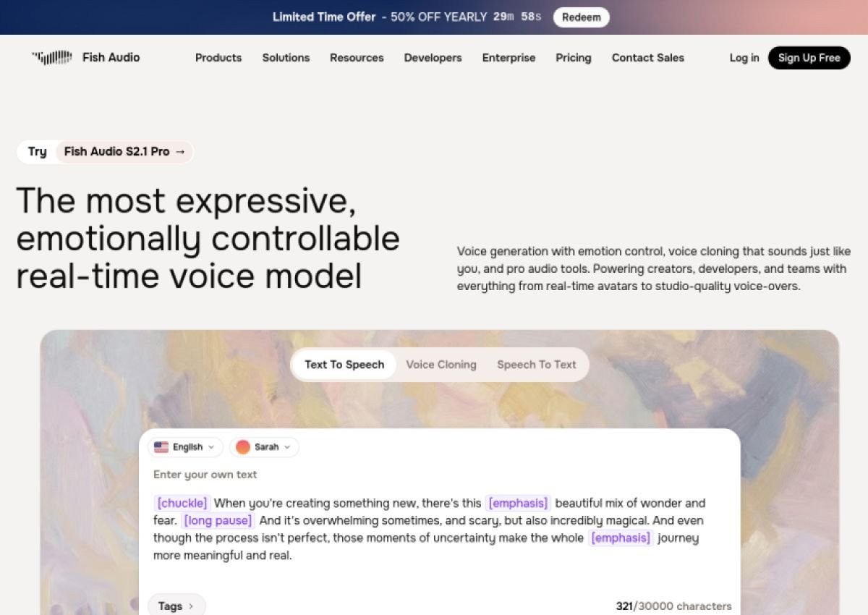Switch to the Speech To Text tab

point(537,365)
